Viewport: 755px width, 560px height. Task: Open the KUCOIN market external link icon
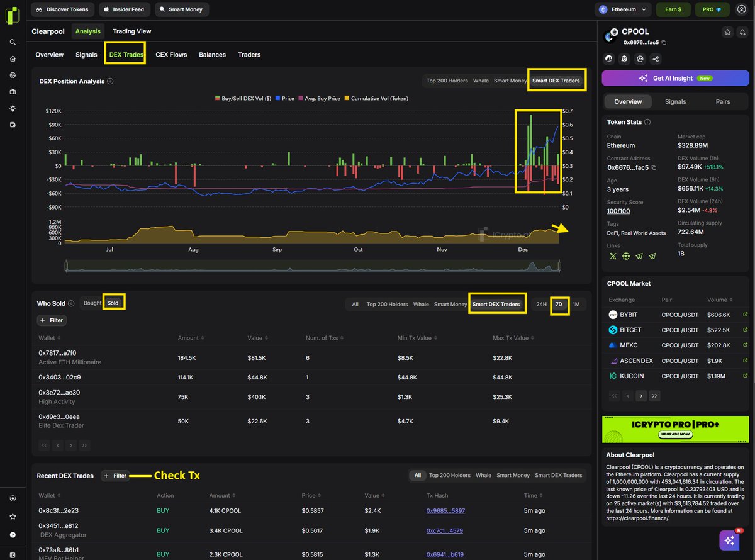(x=745, y=376)
